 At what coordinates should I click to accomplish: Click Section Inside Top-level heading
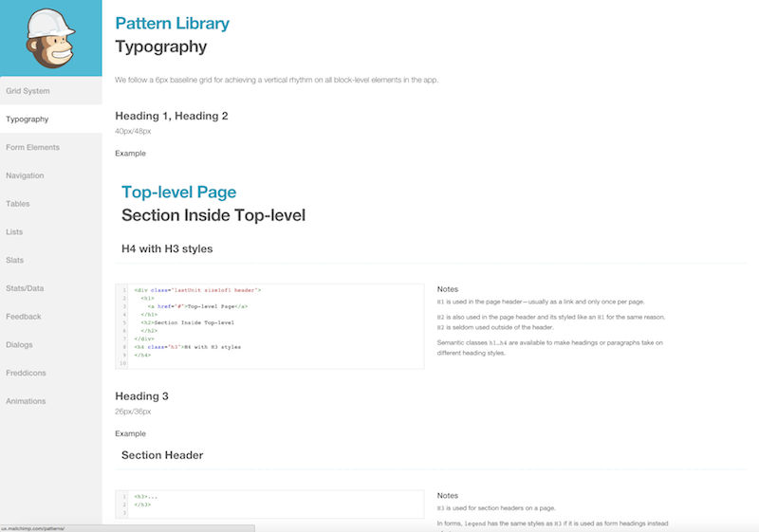[x=213, y=215]
